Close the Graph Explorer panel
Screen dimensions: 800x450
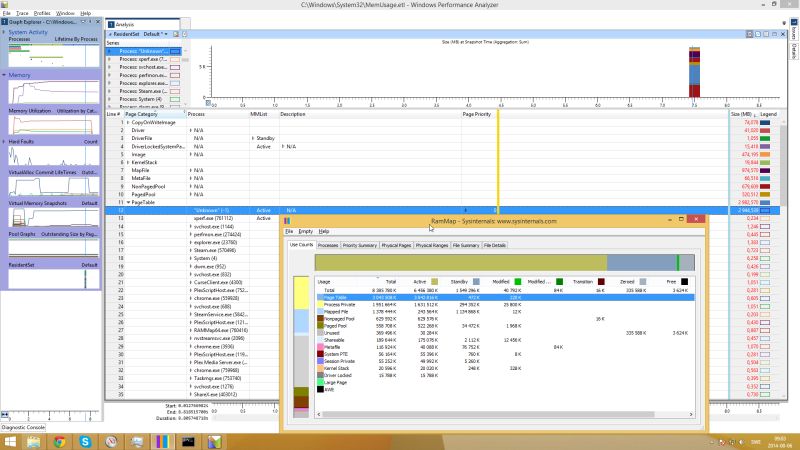point(98,22)
